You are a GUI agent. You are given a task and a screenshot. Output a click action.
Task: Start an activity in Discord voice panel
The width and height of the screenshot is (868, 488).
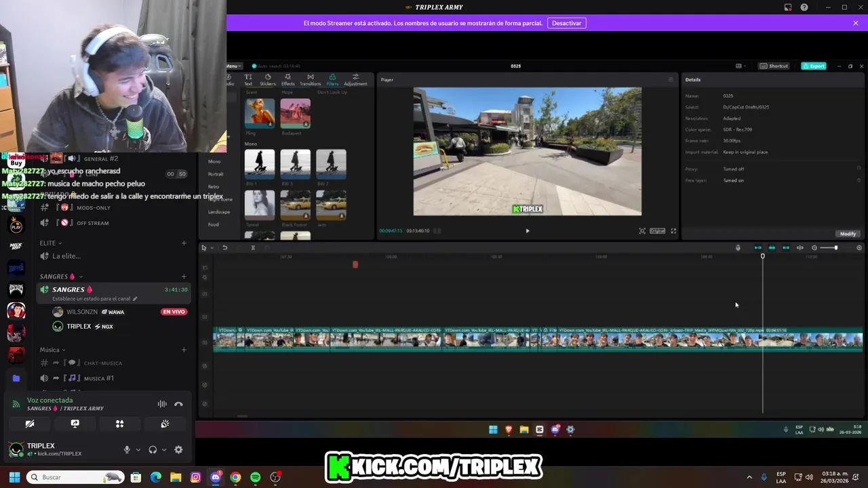[119, 424]
